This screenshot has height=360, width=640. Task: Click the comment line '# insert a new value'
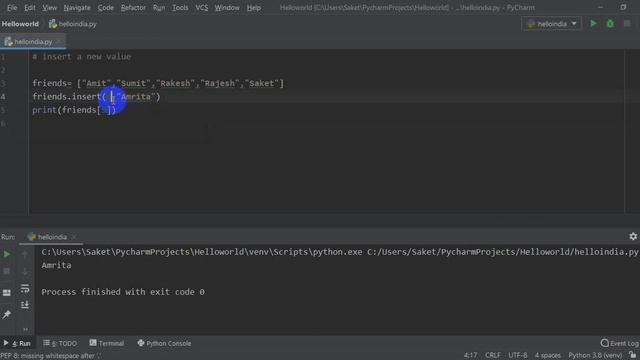[82, 57]
